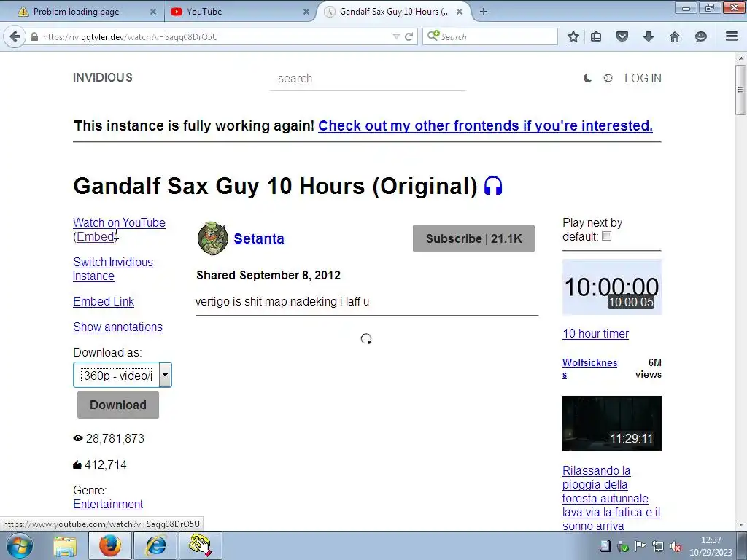The height and width of the screenshot is (560, 747).
Task: Open the Windows Start button
Action: pos(20,545)
